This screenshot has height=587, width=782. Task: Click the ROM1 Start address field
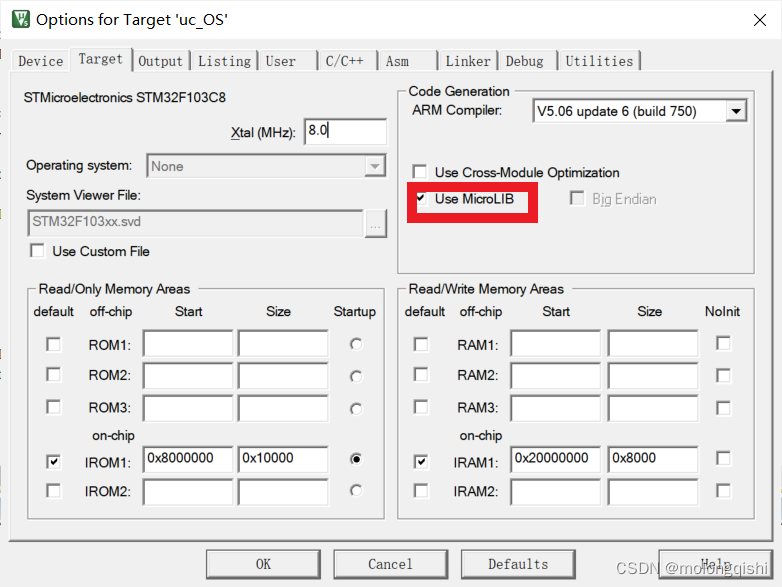[188, 343]
